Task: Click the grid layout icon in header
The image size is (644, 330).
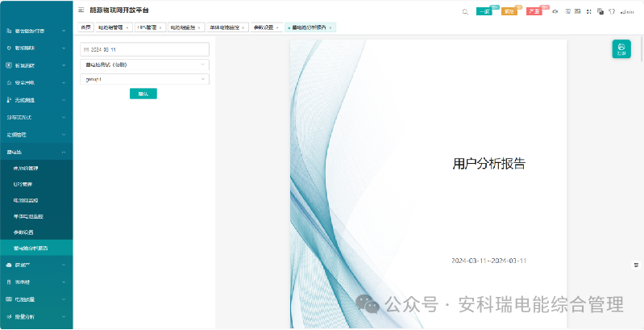Action: click(568, 12)
